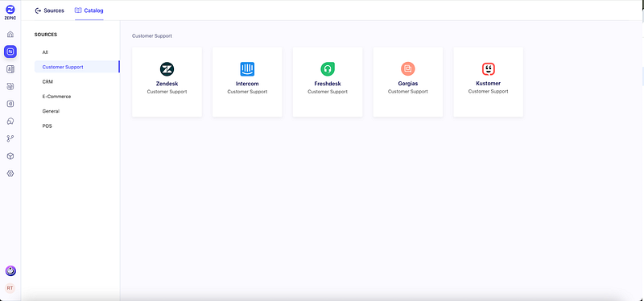The image size is (644, 301).
Task: Open the contact card sidebar icon
Action: [10, 69]
